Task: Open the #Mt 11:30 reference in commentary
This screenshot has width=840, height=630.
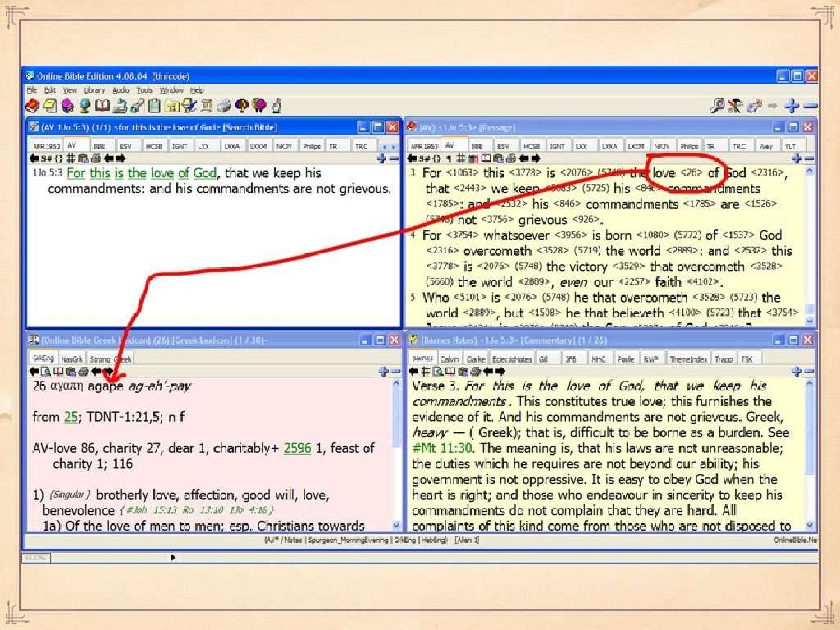Action: tap(442, 448)
